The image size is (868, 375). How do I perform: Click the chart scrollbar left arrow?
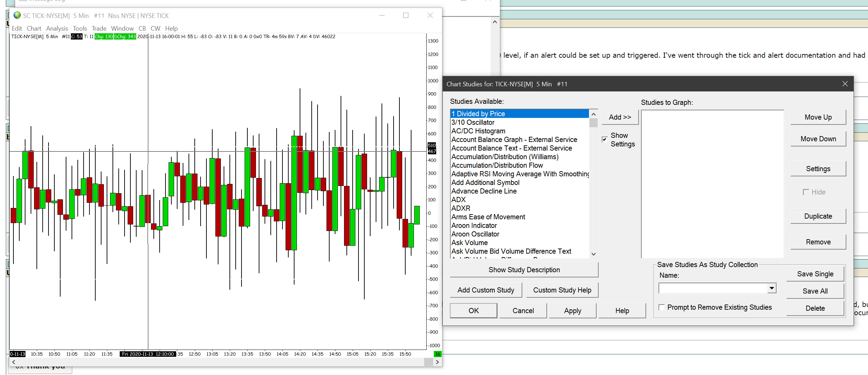click(x=14, y=362)
